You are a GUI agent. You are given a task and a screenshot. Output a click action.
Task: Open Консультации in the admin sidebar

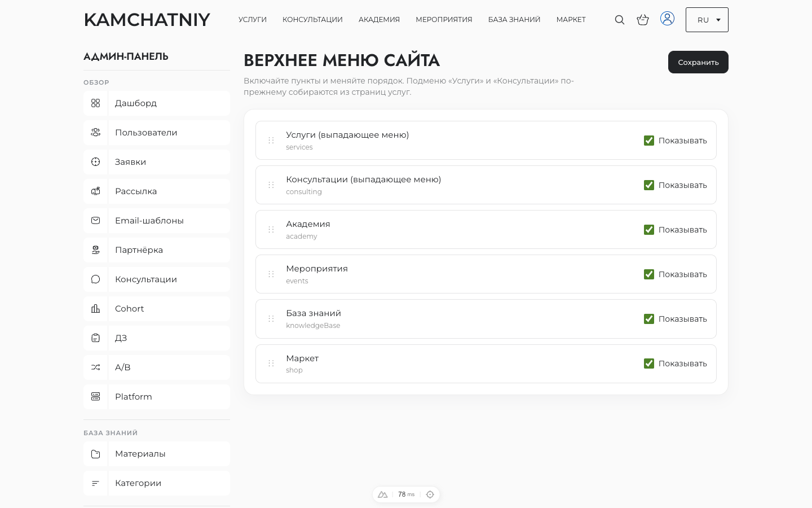157,279
